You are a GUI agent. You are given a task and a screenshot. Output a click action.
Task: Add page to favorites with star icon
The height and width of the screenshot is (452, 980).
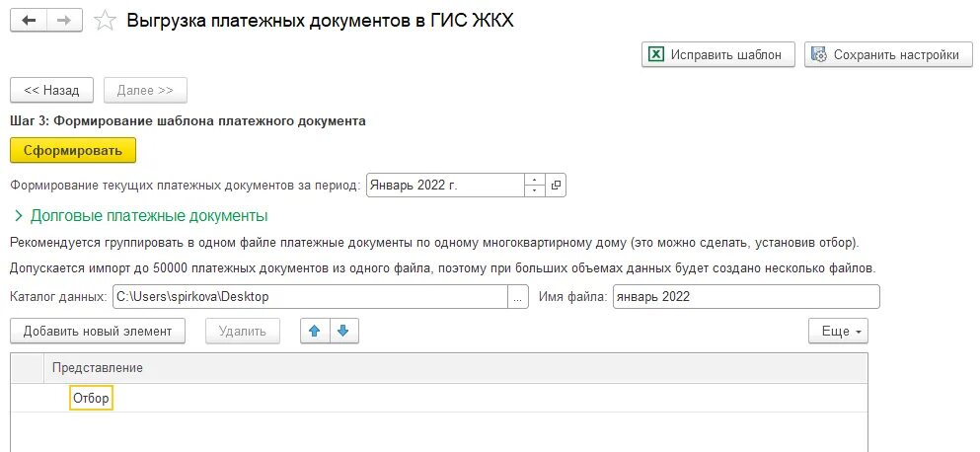pyautogui.click(x=105, y=22)
